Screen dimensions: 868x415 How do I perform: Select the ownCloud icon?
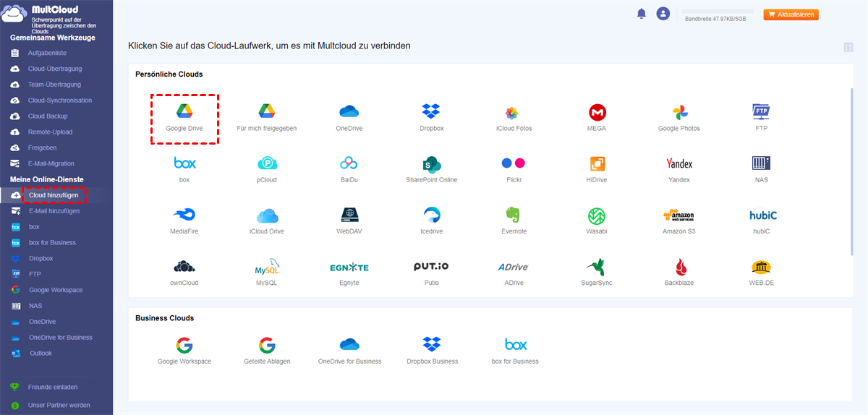point(184,266)
